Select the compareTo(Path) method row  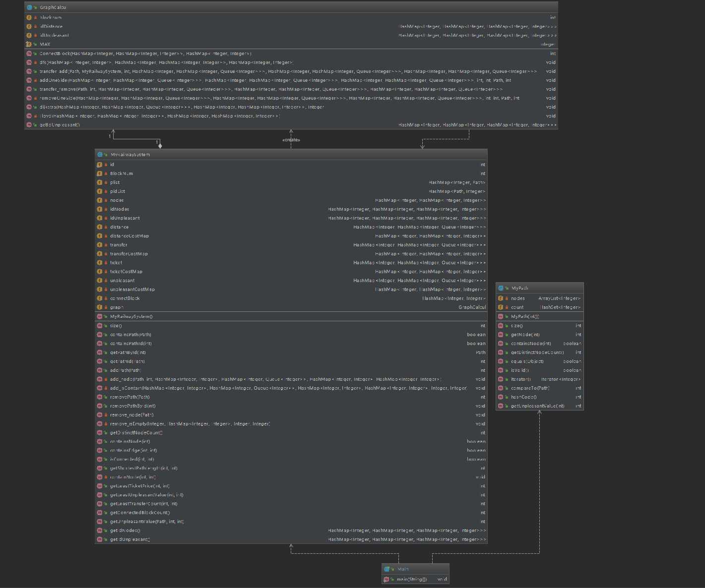(x=540, y=388)
